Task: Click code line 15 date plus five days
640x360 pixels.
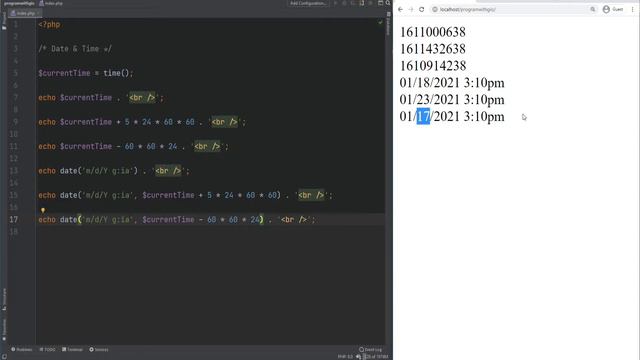Action: coord(185,195)
